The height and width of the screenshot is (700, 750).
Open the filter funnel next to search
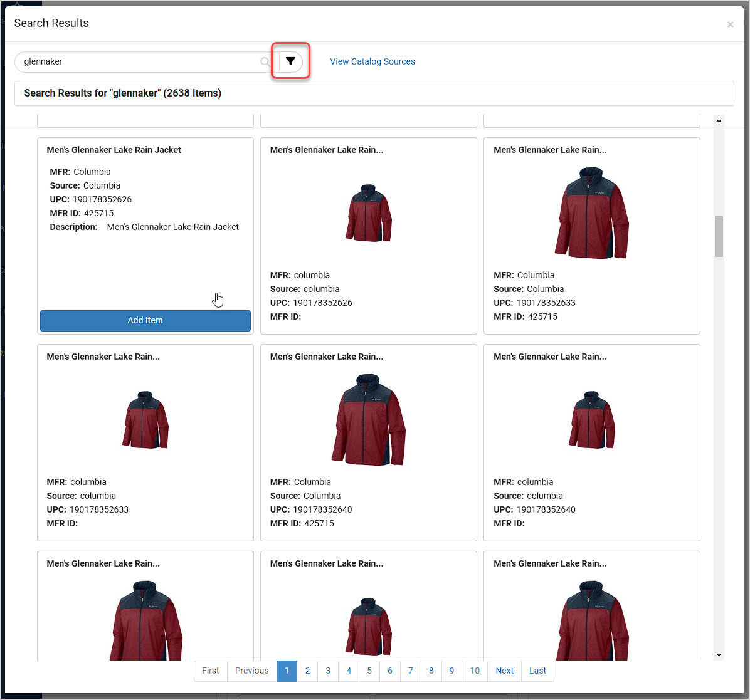pyautogui.click(x=291, y=61)
